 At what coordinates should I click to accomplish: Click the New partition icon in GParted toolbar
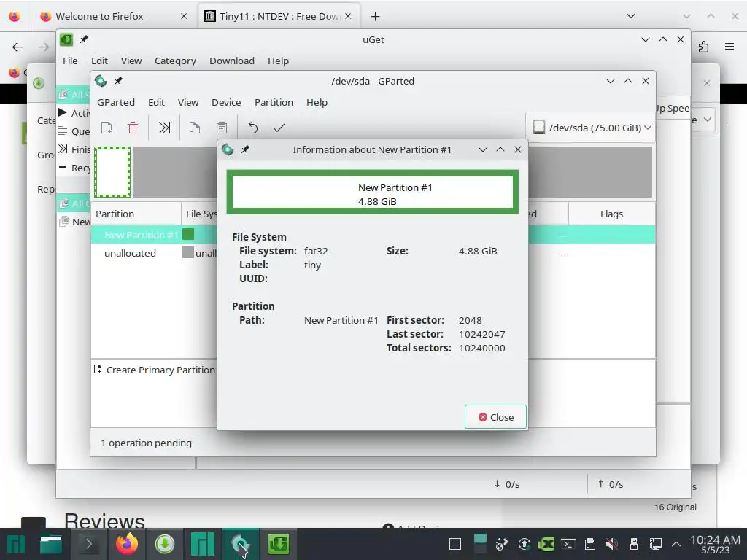click(107, 128)
